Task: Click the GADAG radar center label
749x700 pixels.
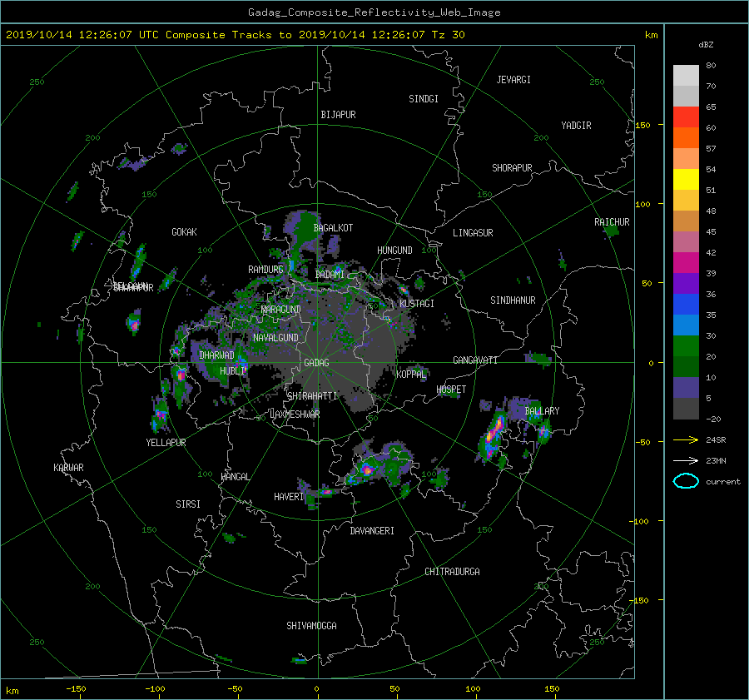Action: [x=316, y=363]
